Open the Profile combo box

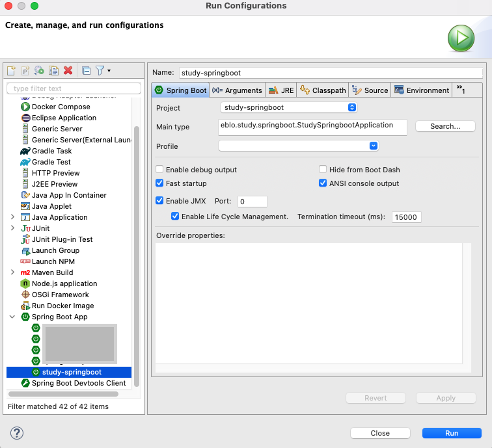[x=299, y=146]
